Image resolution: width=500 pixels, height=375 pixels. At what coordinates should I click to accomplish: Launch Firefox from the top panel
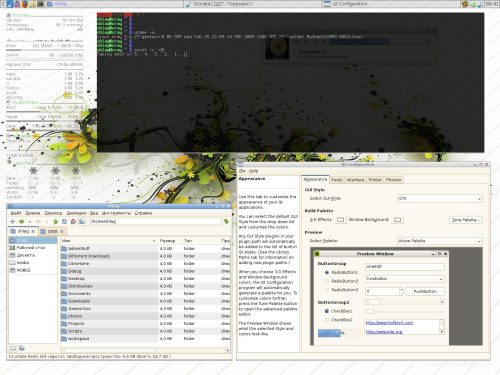click(25, 4)
